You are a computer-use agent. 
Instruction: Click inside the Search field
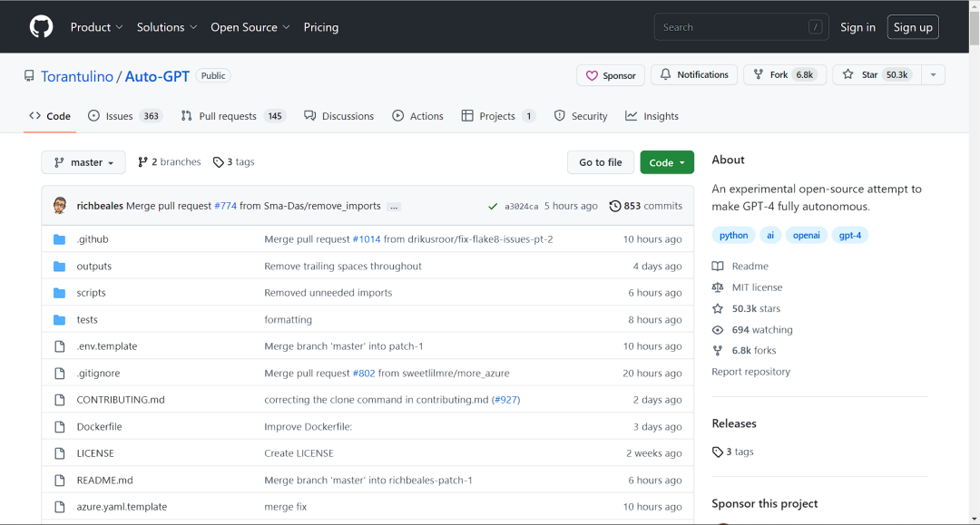coord(741,27)
